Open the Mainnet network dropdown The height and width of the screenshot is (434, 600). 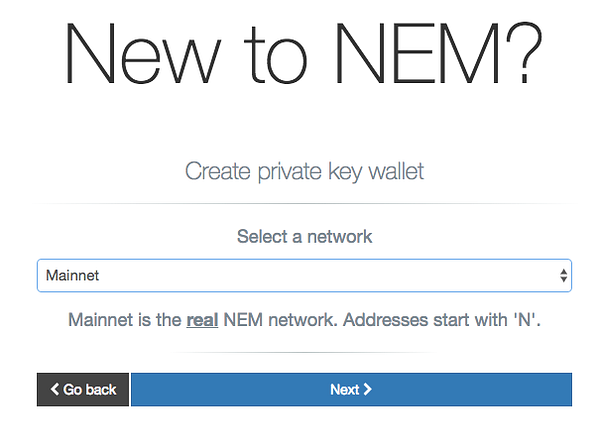tap(304, 275)
